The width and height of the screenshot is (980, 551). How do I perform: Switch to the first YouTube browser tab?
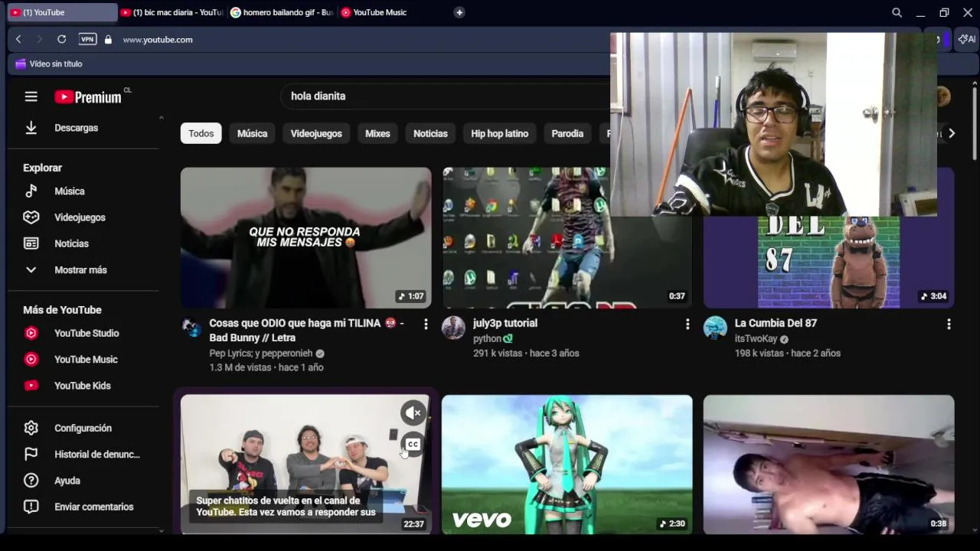(x=61, y=12)
